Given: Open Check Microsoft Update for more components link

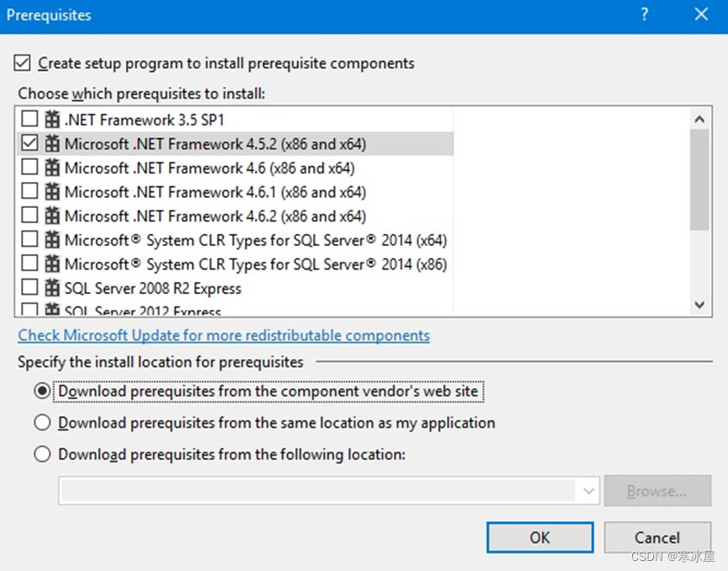Looking at the screenshot, I should [224, 335].
